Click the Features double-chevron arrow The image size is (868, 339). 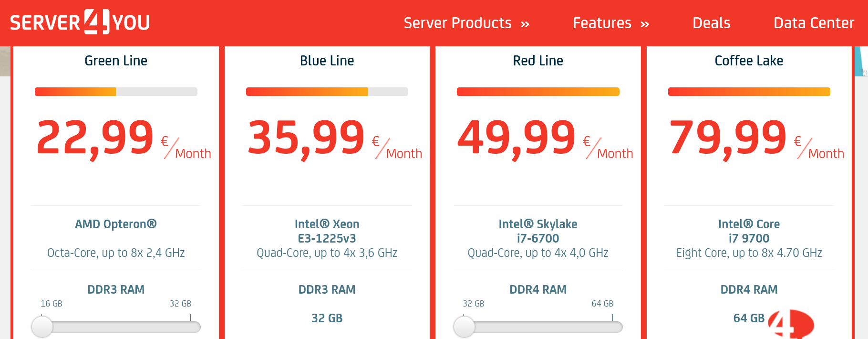[x=645, y=24]
